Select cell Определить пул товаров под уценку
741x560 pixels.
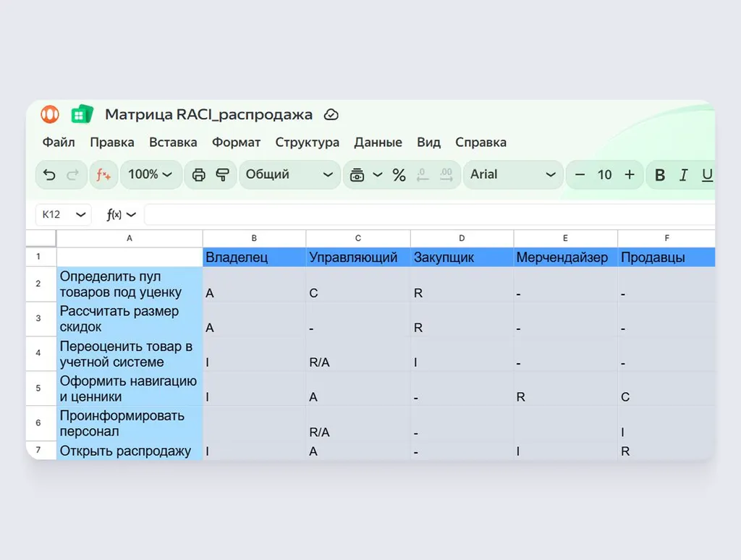(x=130, y=284)
